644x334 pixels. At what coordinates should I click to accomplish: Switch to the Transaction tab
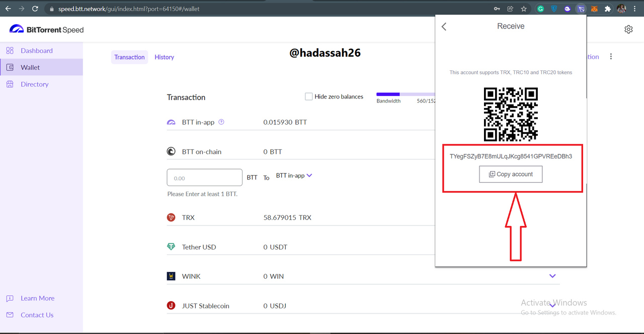[129, 57]
